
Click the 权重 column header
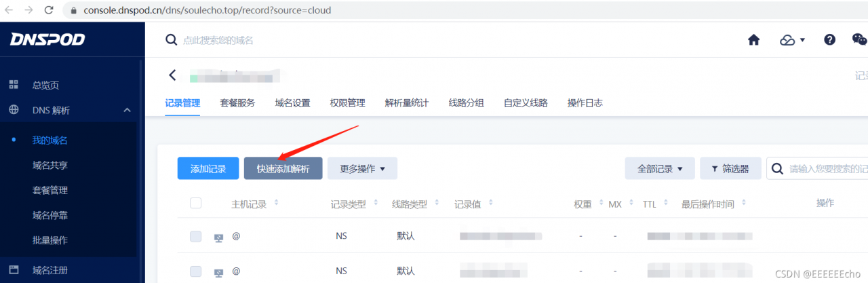pyautogui.click(x=583, y=204)
